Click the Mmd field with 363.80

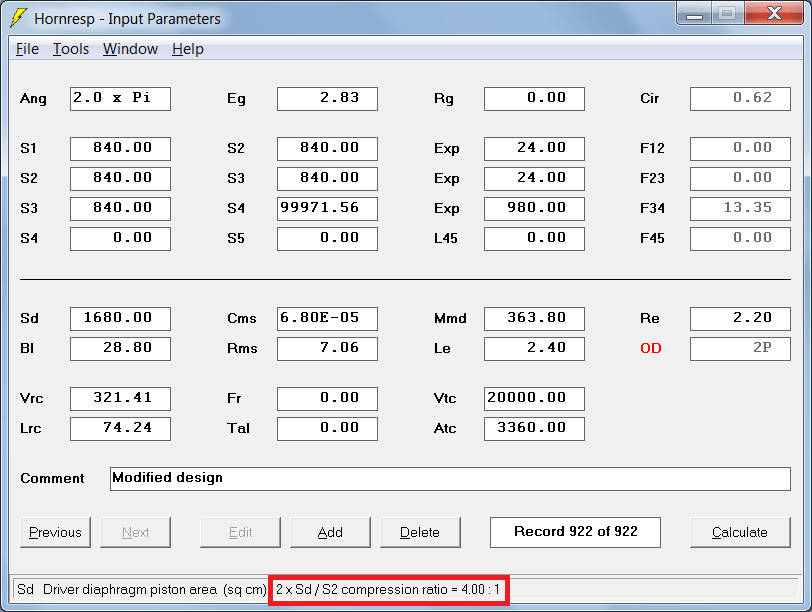534,318
